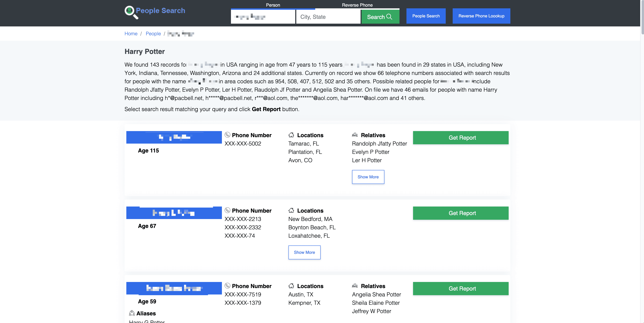Expand locations with second Show More
Screen dimensions: 644x323
(304, 252)
